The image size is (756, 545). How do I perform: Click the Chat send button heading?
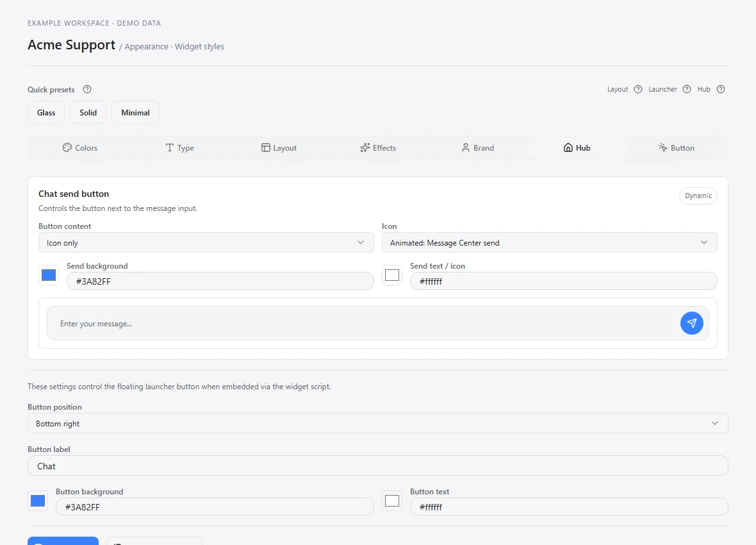(74, 194)
